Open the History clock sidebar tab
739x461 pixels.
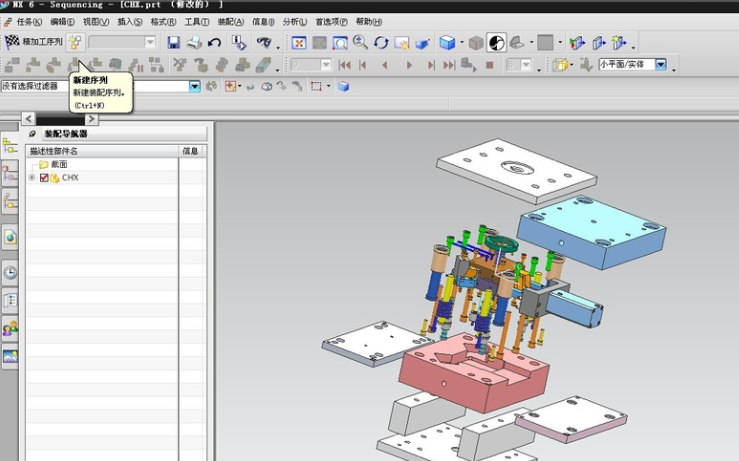coord(10,272)
